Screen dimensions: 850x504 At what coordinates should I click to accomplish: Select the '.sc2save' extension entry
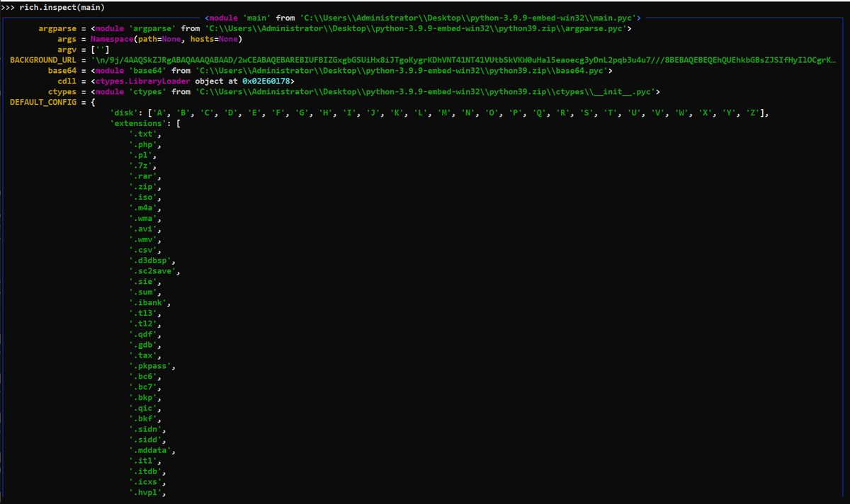click(154, 271)
